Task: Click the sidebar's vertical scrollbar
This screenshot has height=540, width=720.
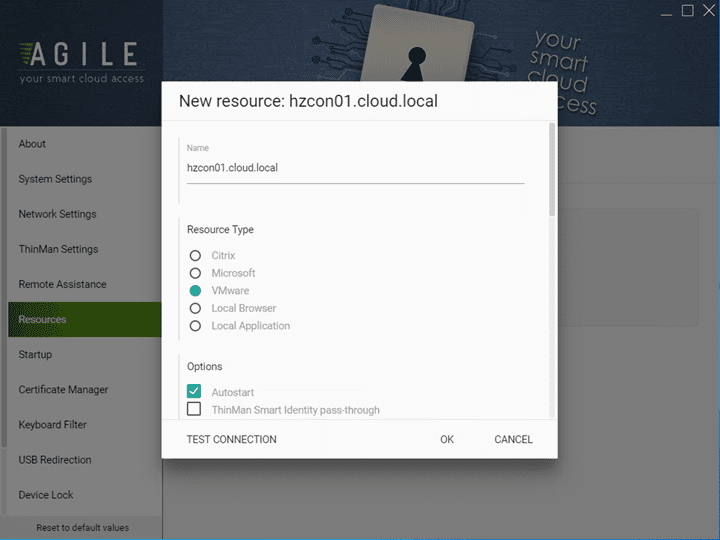Action: [x=4, y=287]
